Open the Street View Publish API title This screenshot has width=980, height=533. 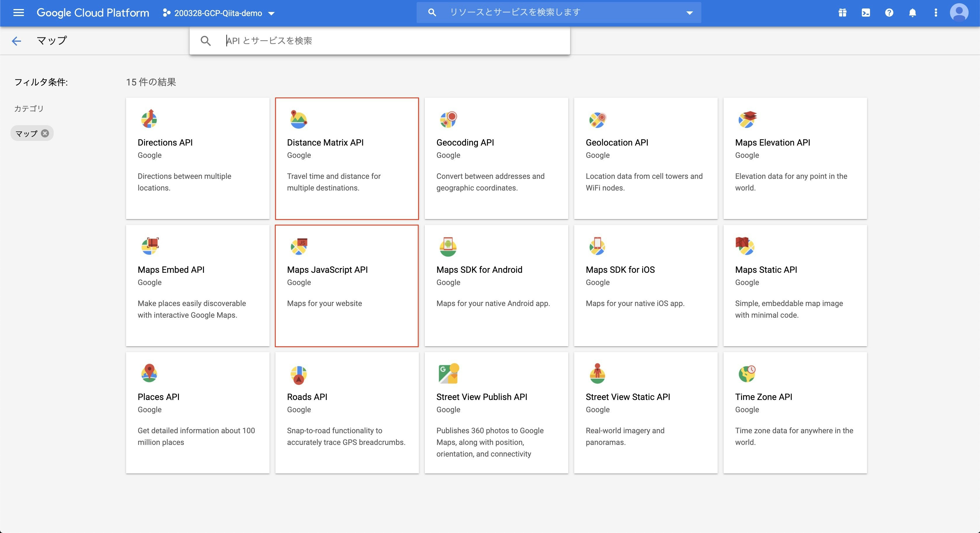(482, 396)
